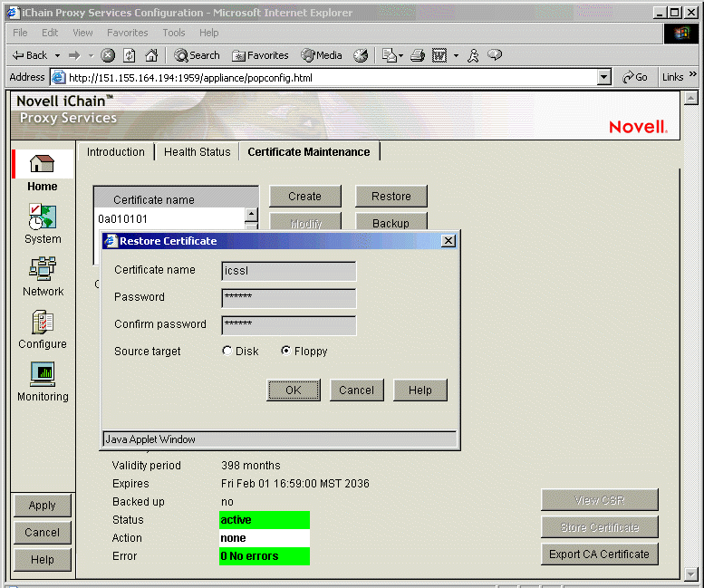Click the browser Stop toolbar icon
The height and width of the screenshot is (588, 704).
pos(108,55)
